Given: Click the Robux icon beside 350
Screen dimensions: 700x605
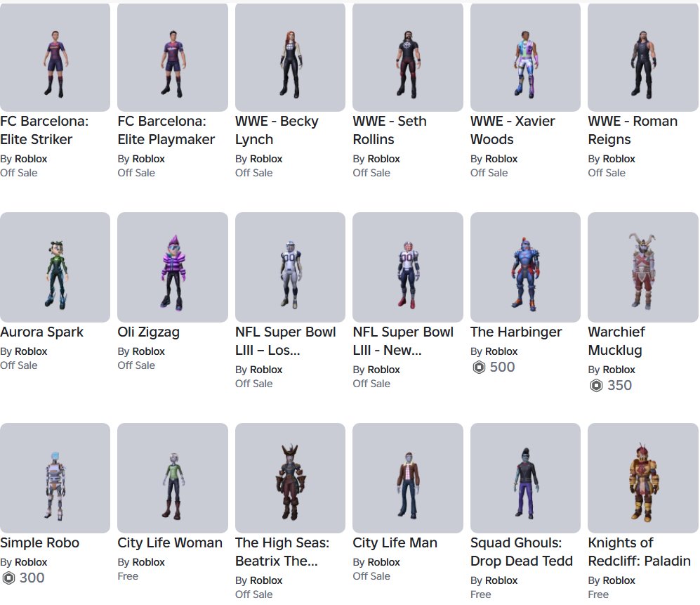Looking at the screenshot, I should point(596,386).
